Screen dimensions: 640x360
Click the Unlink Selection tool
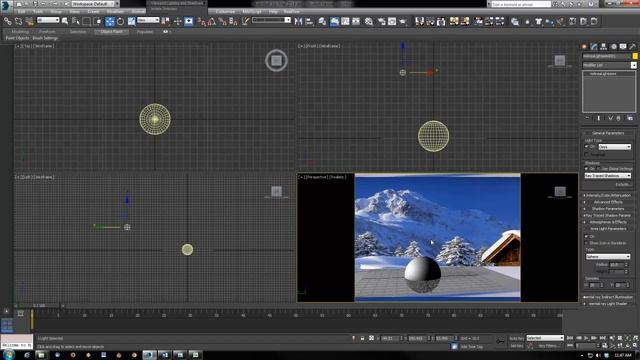(18, 21)
